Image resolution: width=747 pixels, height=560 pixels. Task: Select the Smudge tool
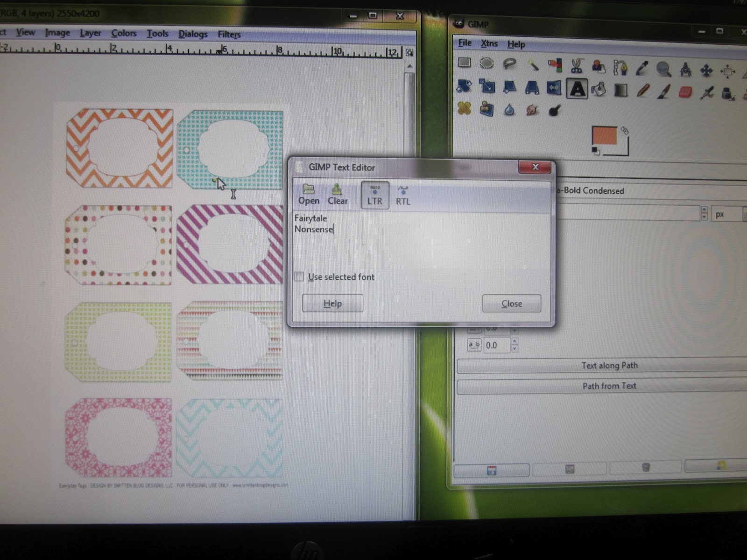click(532, 110)
